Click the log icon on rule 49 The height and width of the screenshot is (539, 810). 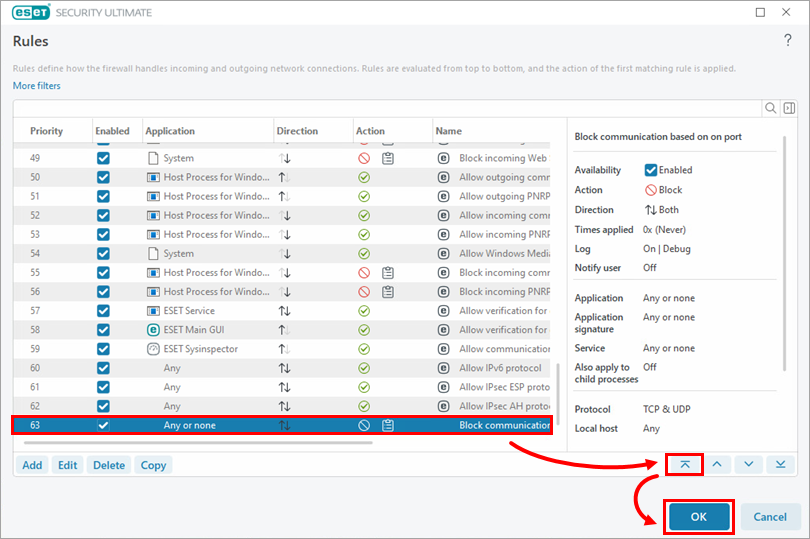click(388, 158)
